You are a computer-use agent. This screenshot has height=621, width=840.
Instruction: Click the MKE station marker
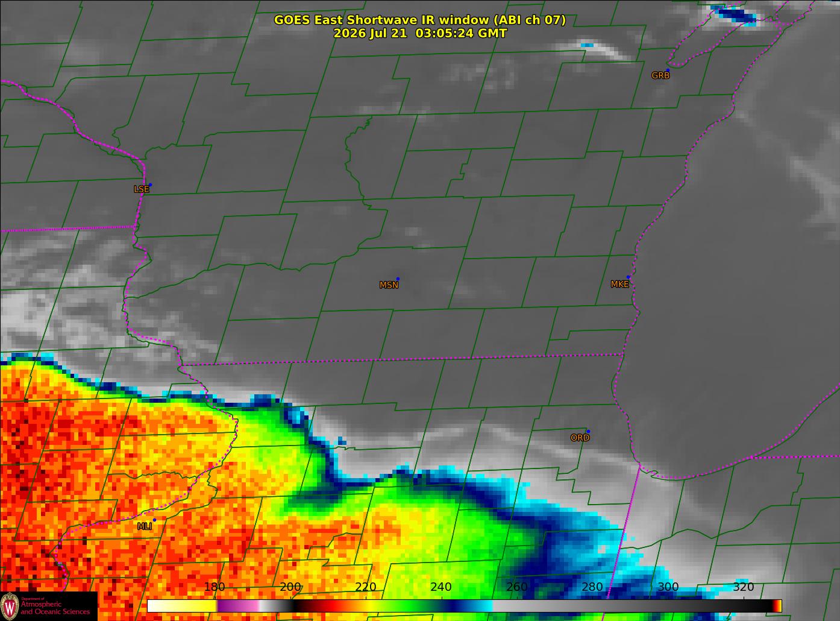[x=628, y=277]
